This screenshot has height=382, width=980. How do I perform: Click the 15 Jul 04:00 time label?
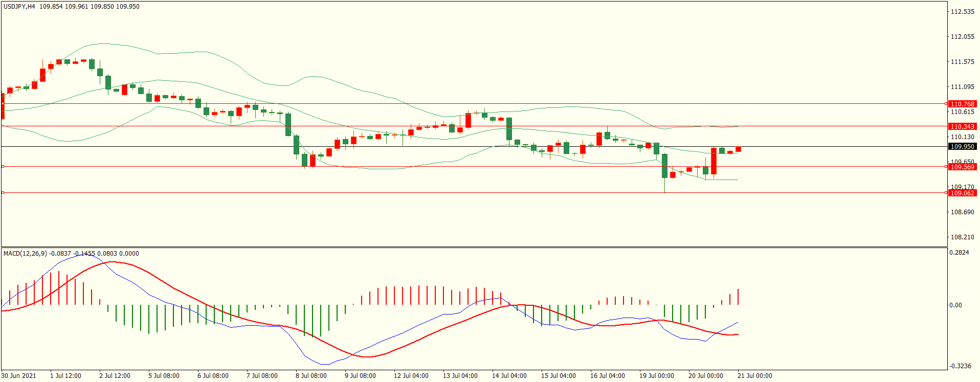tap(559, 376)
